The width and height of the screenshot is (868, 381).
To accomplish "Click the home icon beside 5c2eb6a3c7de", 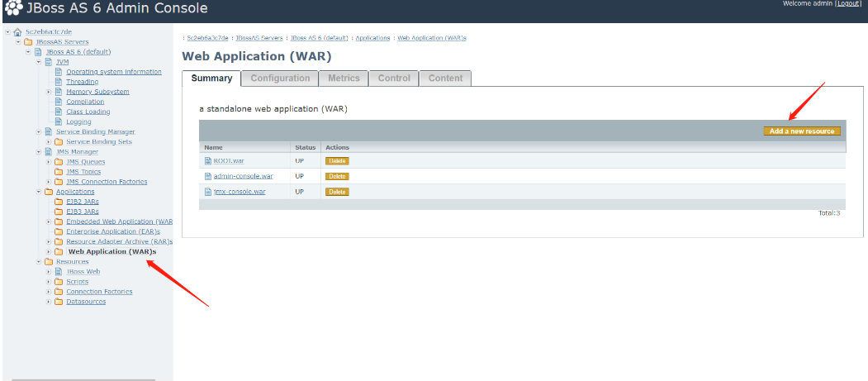I will point(17,32).
